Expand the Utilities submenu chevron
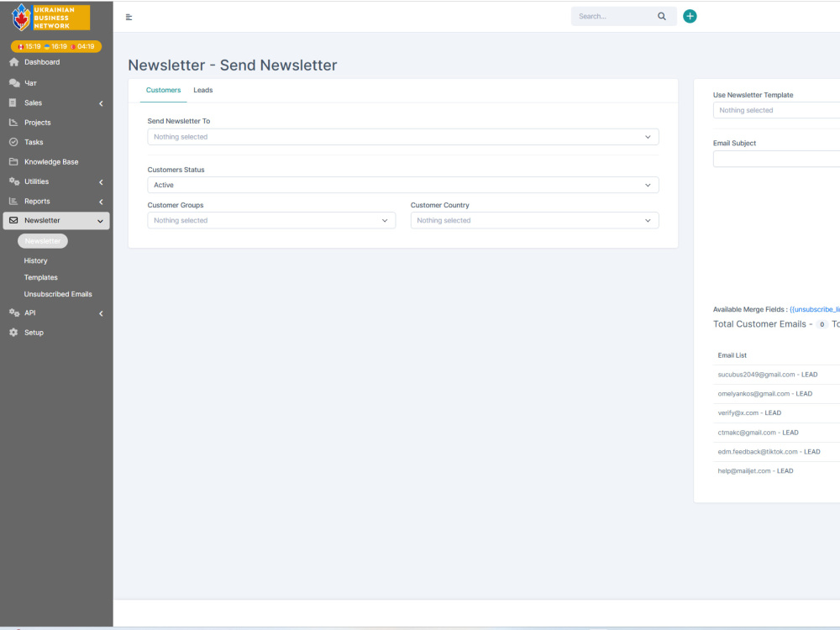This screenshot has width=840, height=630. coord(101,182)
